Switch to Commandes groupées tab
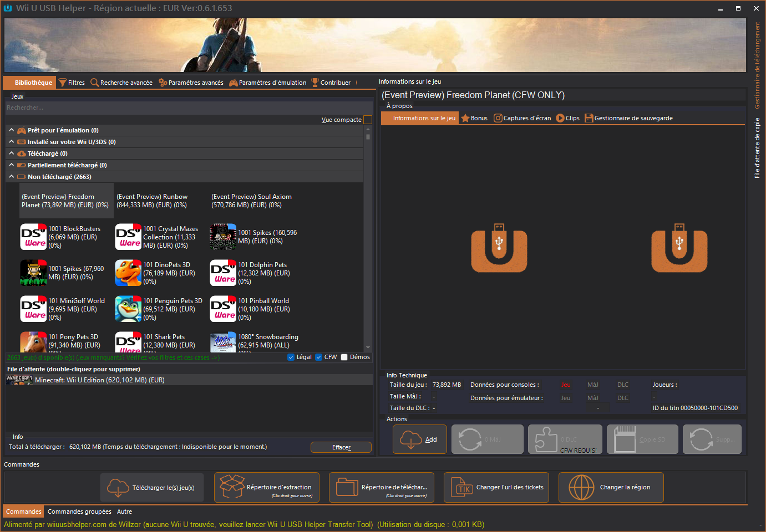766x532 pixels. tap(79, 511)
